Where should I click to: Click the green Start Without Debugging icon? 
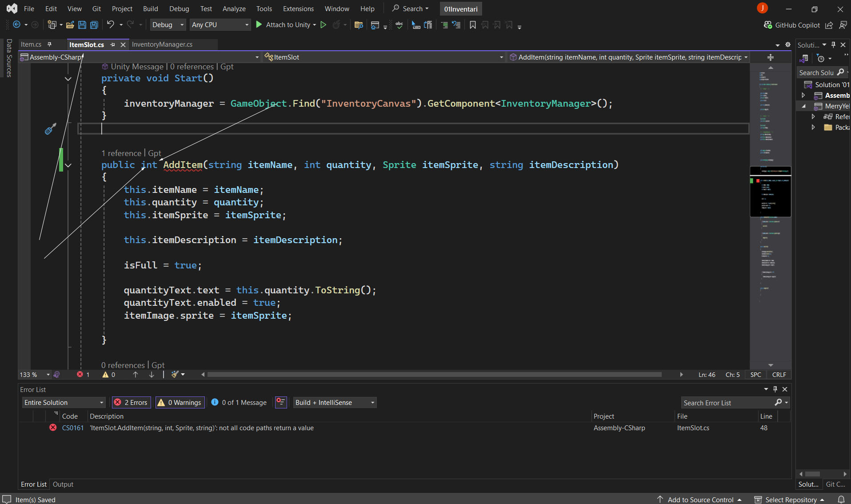(x=324, y=25)
